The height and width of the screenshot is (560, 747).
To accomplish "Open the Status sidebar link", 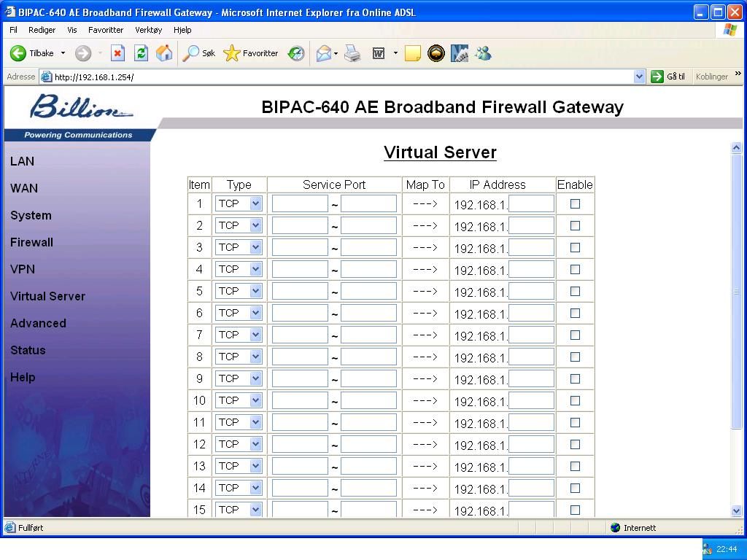I will (28, 351).
